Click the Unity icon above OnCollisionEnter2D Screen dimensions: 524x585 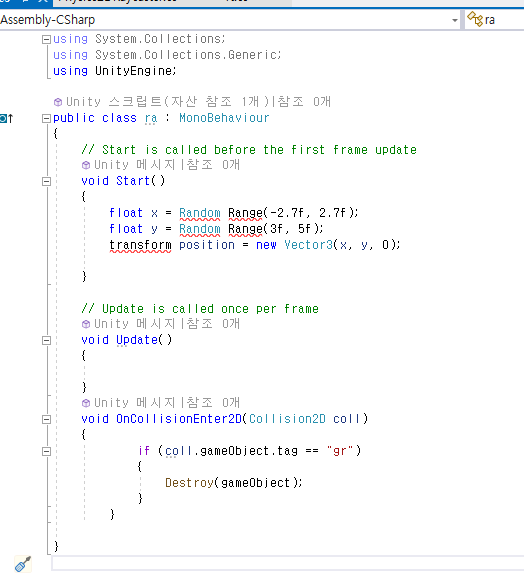point(86,403)
